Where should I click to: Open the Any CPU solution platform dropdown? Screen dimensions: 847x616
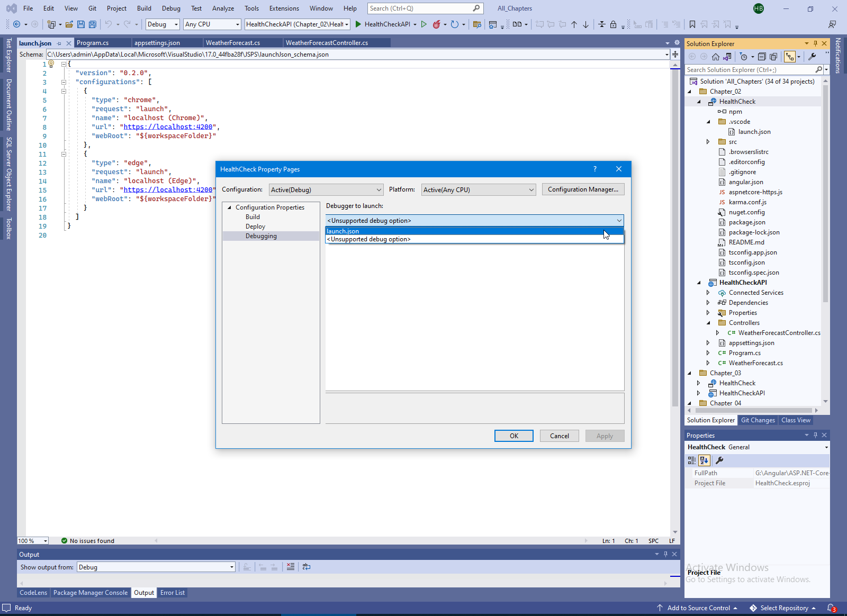(212, 24)
